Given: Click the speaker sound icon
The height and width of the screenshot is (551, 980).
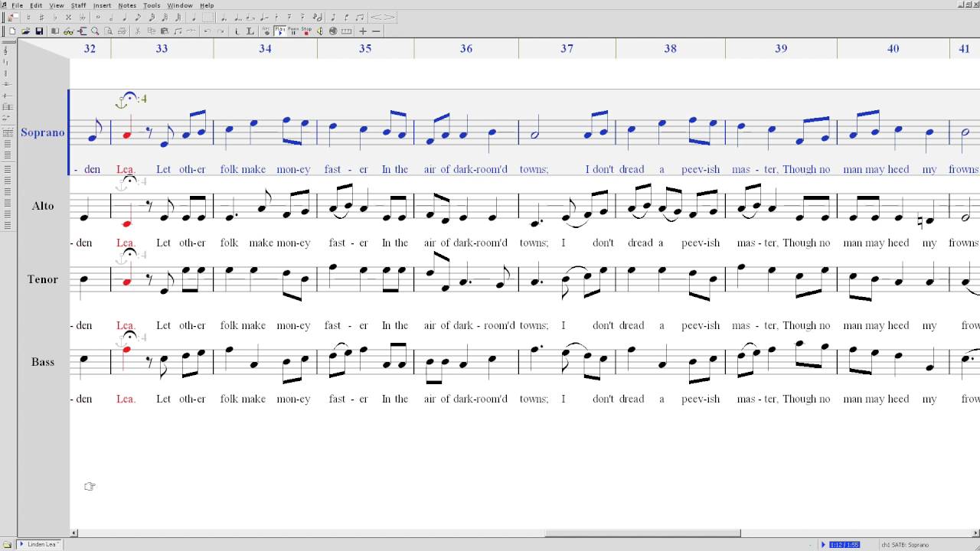Looking at the screenshot, I should [x=319, y=31].
